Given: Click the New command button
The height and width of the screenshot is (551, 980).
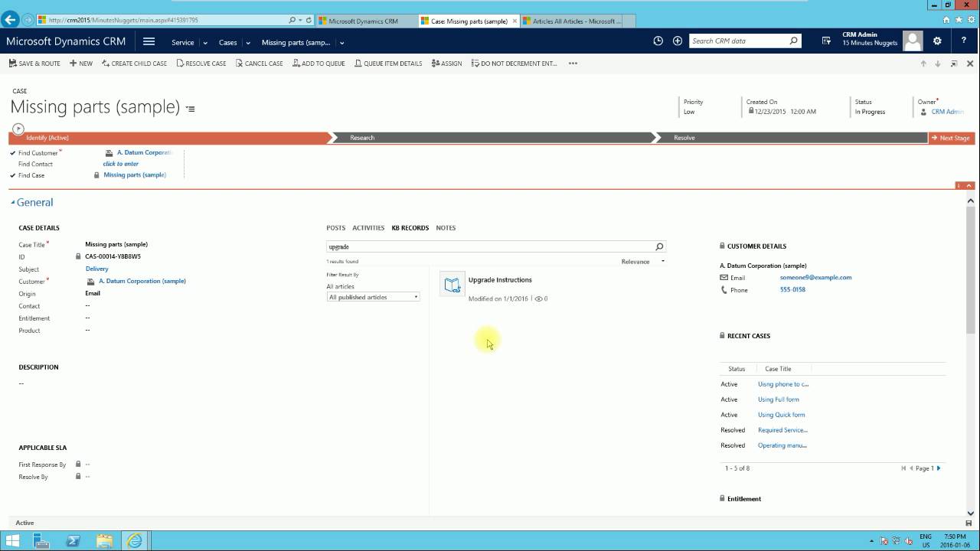Looking at the screenshot, I should pos(81,64).
